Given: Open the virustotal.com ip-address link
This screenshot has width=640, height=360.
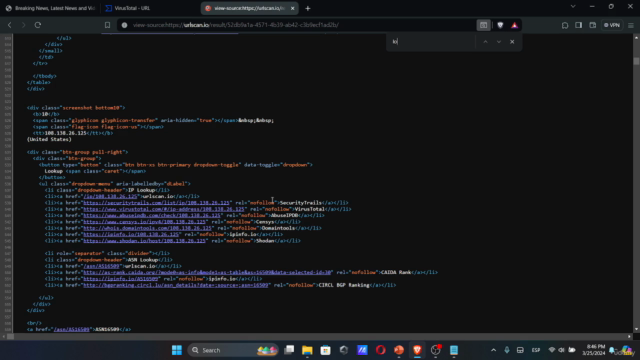Looking at the screenshot, I should [x=164, y=209].
